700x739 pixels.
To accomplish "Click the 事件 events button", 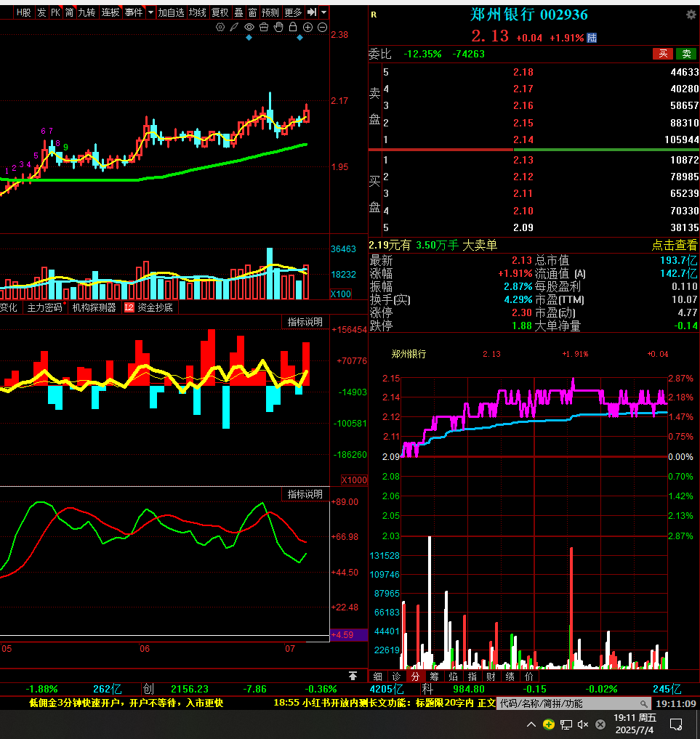I will tap(134, 12).
